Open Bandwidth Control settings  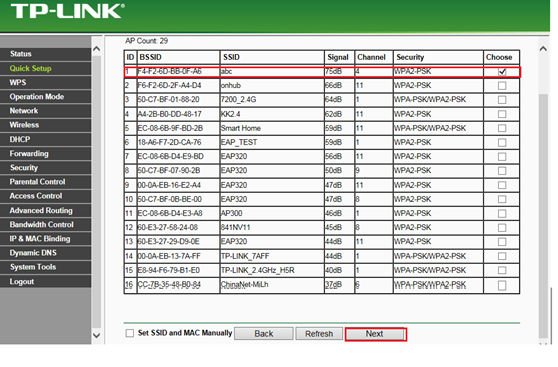point(46,225)
